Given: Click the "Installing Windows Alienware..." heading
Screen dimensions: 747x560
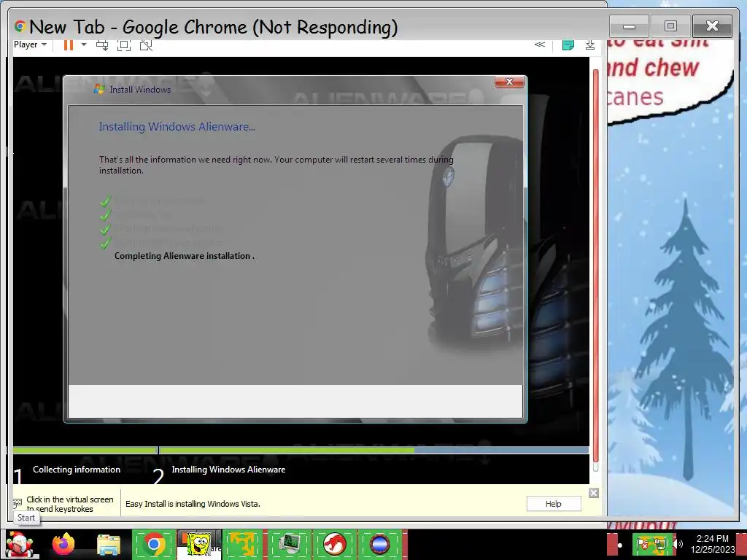Looking at the screenshot, I should [x=177, y=127].
